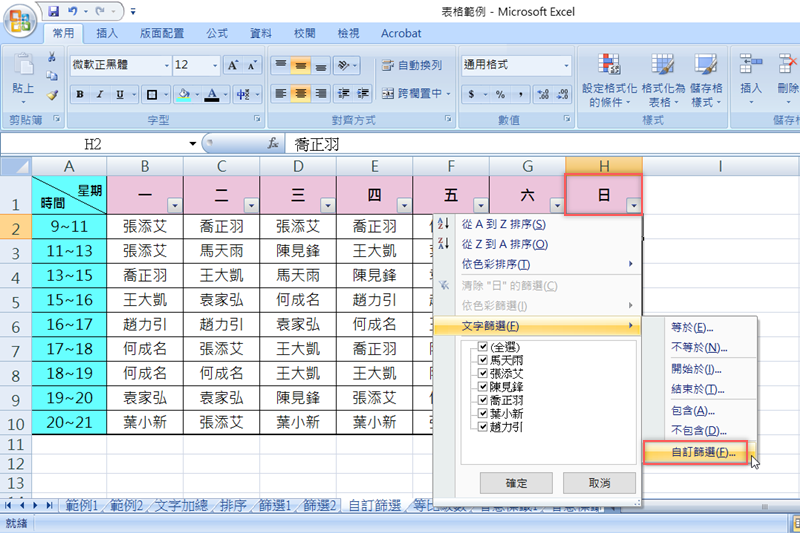Image resolution: width=800 pixels, height=533 pixels.
Task: Click the Italic formatting icon
Action: pos(100,95)
